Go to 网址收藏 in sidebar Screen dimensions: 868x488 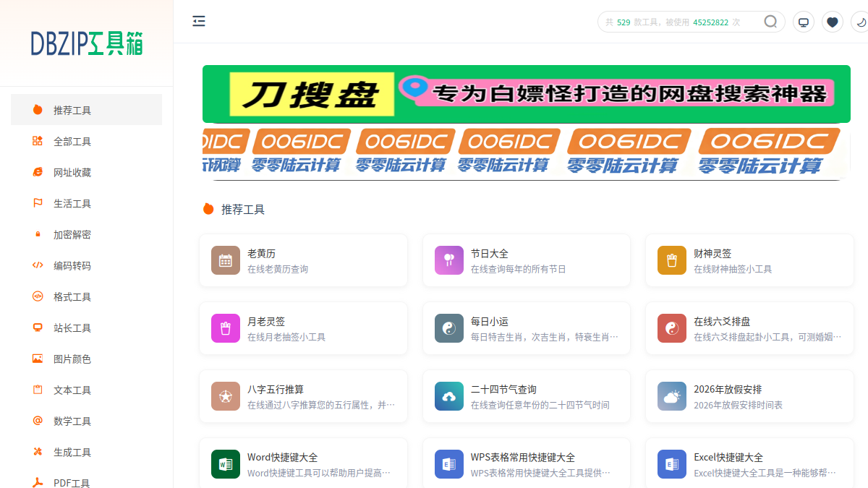tap(86, 172)
